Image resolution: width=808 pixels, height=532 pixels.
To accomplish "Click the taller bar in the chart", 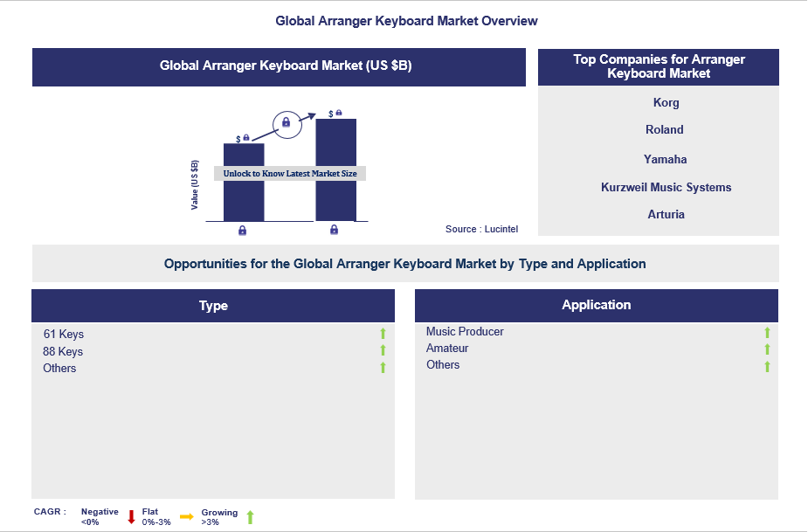I will [336, 170].
